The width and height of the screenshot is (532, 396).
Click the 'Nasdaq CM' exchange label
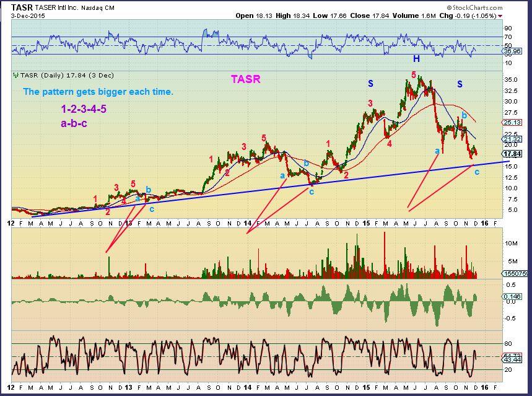tap(98, 8)
